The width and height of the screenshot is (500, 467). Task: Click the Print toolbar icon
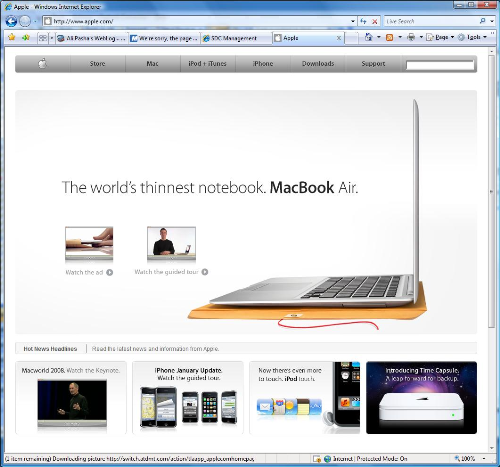coord(411,37)
